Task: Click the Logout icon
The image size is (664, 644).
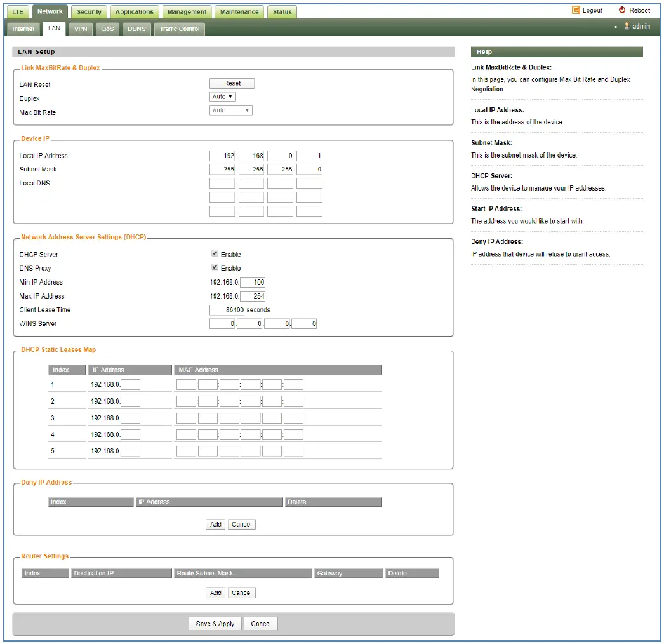Action: pyautogui.click(x=576, y=10)
